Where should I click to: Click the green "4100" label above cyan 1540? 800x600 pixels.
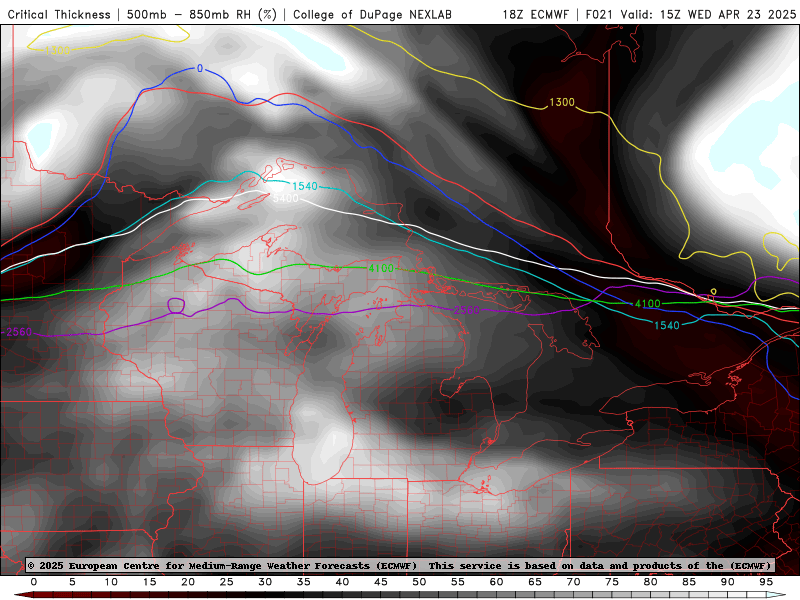point(647,304)
